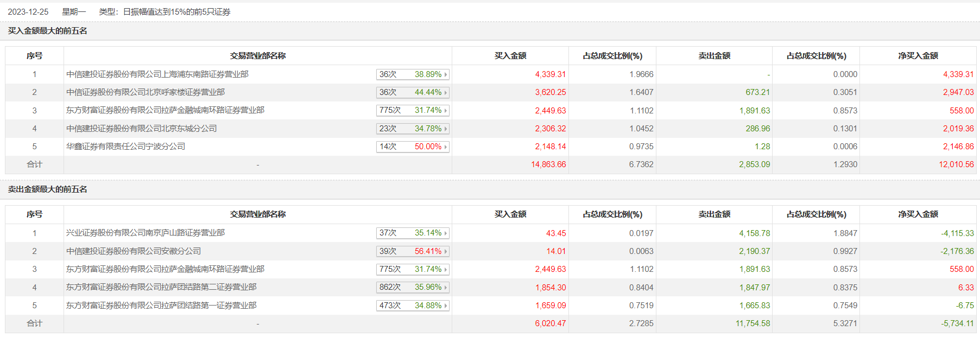Expand the 39次 56.41% stats arrow
Screen dimensions: 980x337
coord(446,251)
